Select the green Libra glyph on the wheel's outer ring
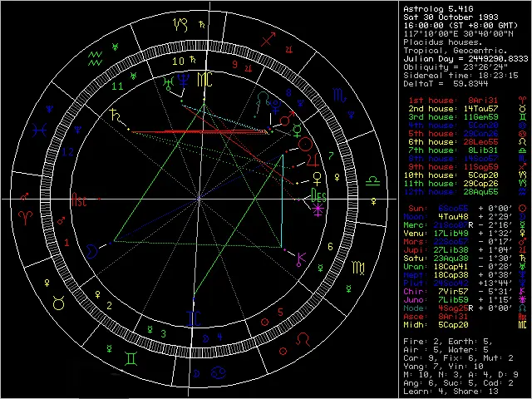532x399 pixels. pyautogui.click(x=372, y=181)
